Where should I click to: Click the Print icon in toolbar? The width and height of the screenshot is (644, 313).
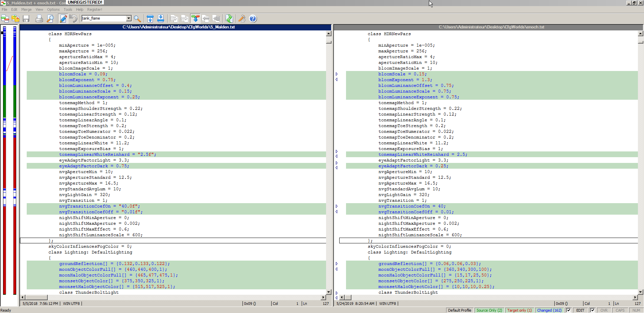(39, 19)
